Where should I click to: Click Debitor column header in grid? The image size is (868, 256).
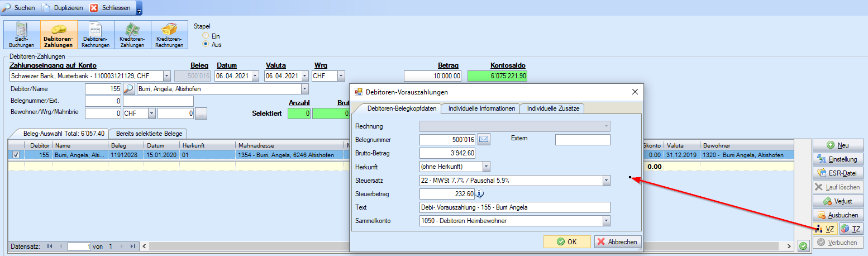39,145
